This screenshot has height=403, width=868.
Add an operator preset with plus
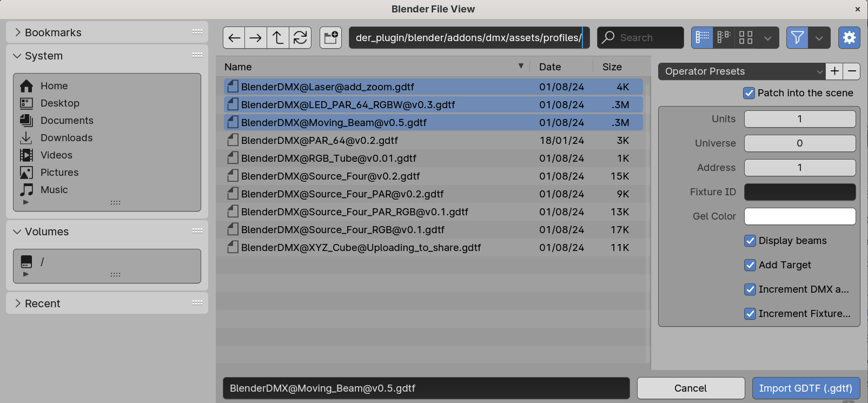tap(835, 71)
